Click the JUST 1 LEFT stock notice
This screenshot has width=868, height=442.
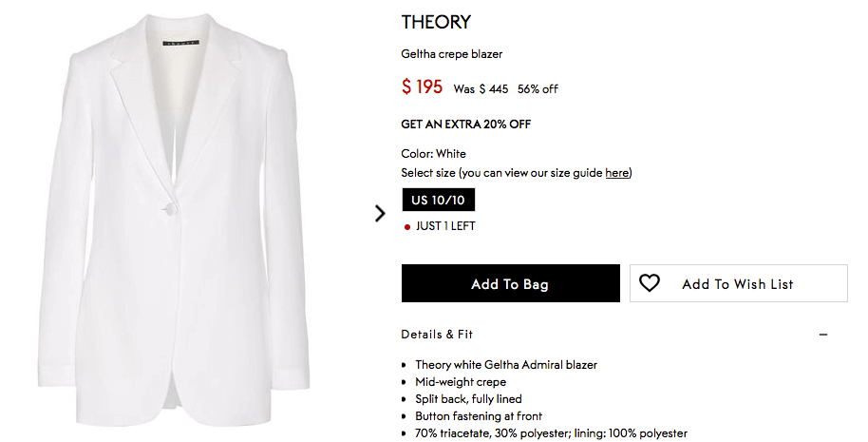coord(445,226)
